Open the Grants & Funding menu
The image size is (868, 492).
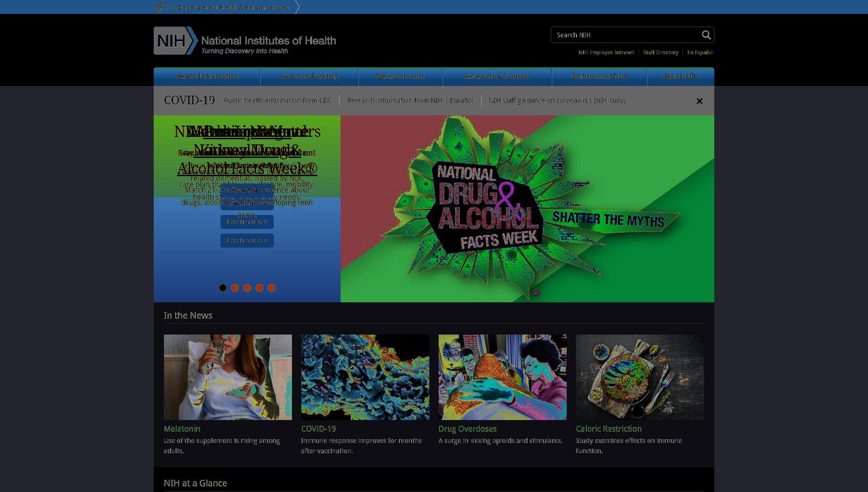(309, 77)
